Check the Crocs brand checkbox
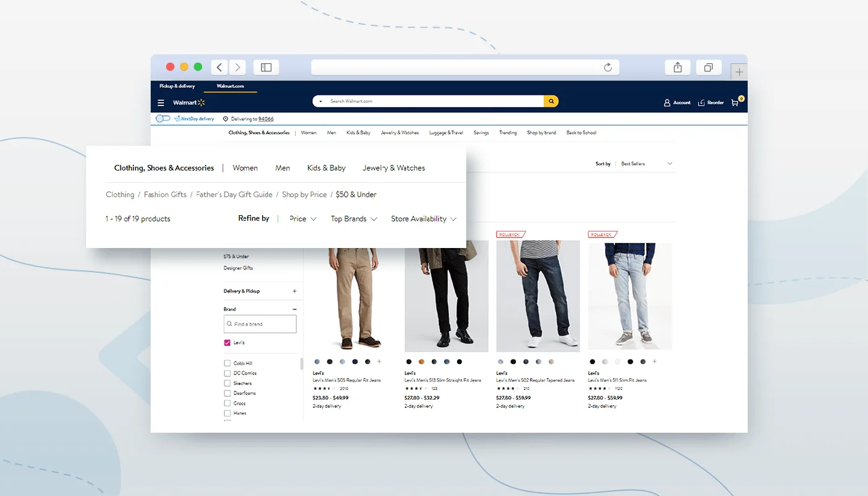Viewport: 868px width, 496px height. coord(227,403)
